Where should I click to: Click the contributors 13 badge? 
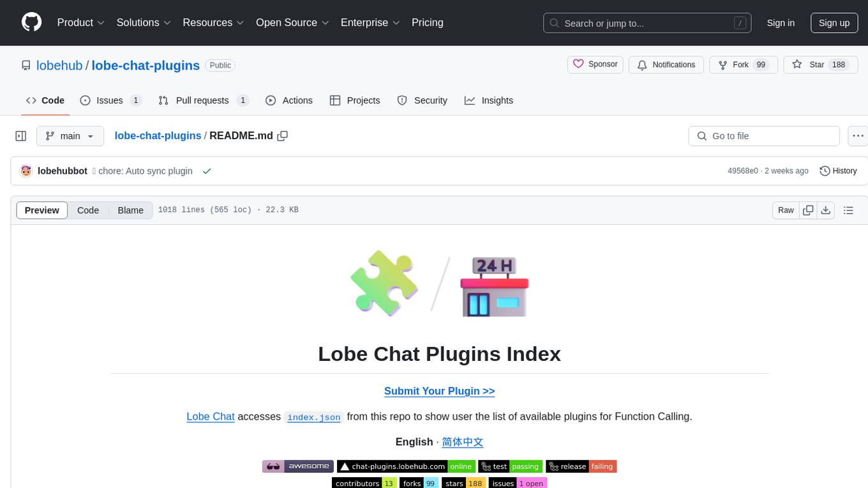click(364, 483)
